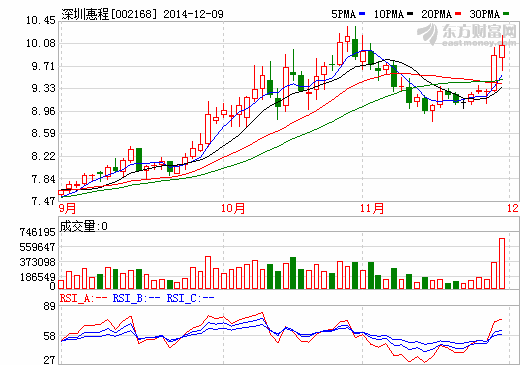Screen dimensions: 520x365
Task: Click the RSI_B:-- indicator label
Action: coord(136,298)
